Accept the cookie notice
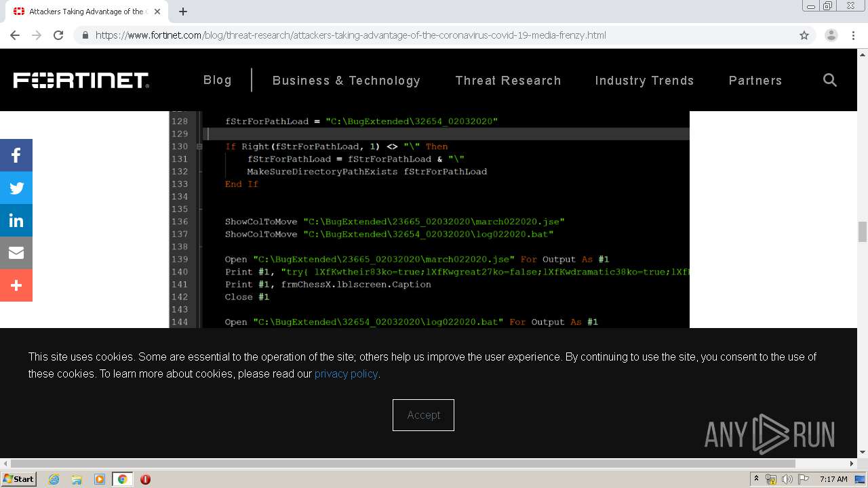Image resolution: width=868 pixels, height=488 pixels. point(423,415)
